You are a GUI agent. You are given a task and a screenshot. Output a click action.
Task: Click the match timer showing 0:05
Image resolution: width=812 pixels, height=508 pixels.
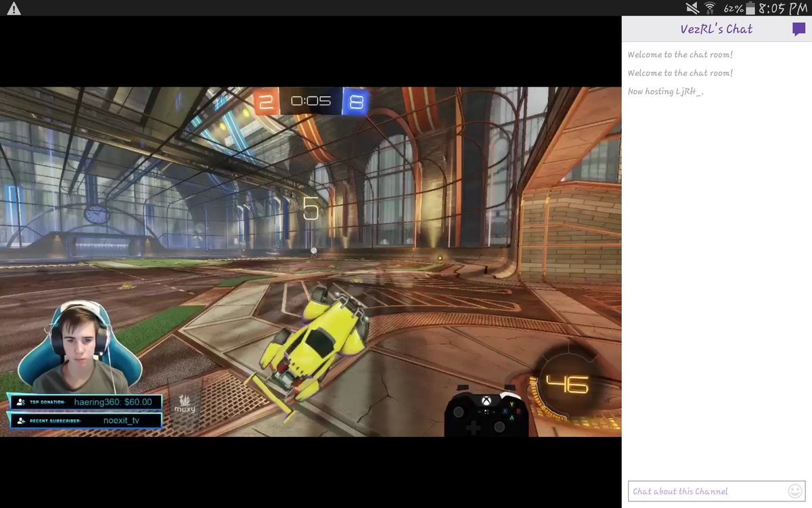(311, 100)
